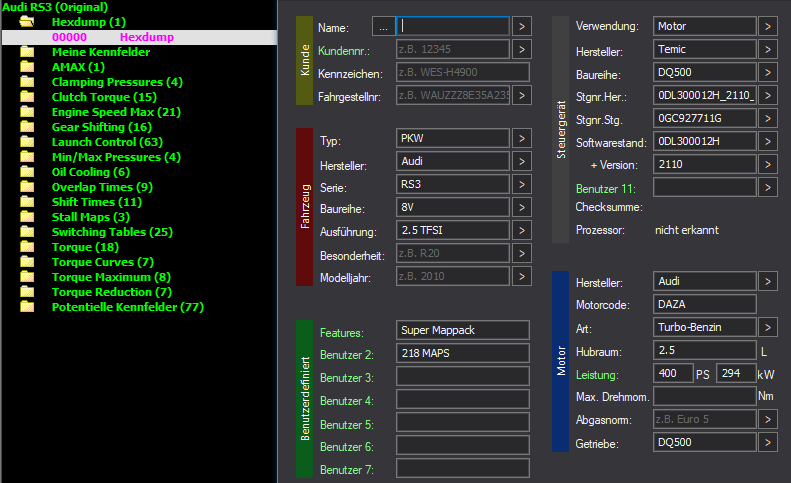Open the arrow list next to Softwarestand field
Image resolution: width=791 pixels, height=483 pixels.
[x=767, y=141]
